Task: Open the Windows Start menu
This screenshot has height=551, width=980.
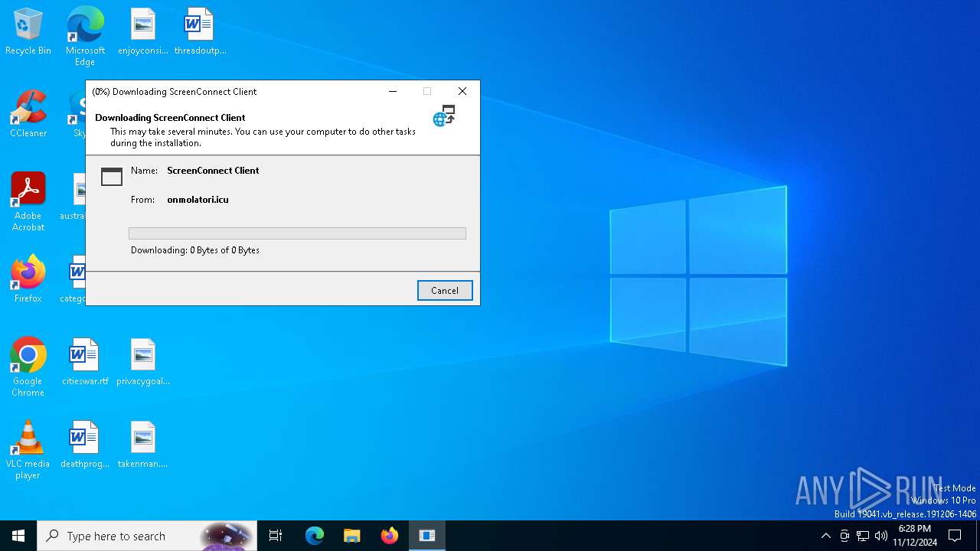Action: click(x=18, y=536)
